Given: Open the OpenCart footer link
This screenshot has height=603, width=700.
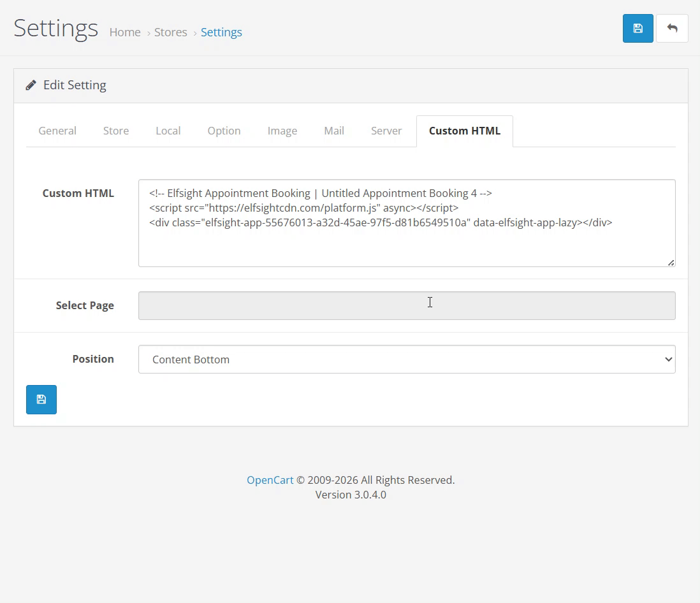Looking at the screenshot, I should click(x=270, y=480).
